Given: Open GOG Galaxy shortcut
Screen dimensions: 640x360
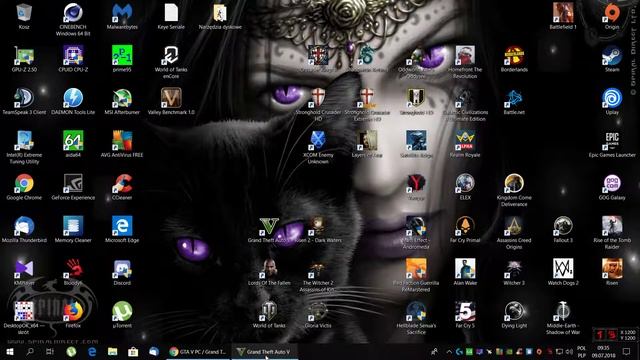Looking at the screenshot, I should click(612, 187).
